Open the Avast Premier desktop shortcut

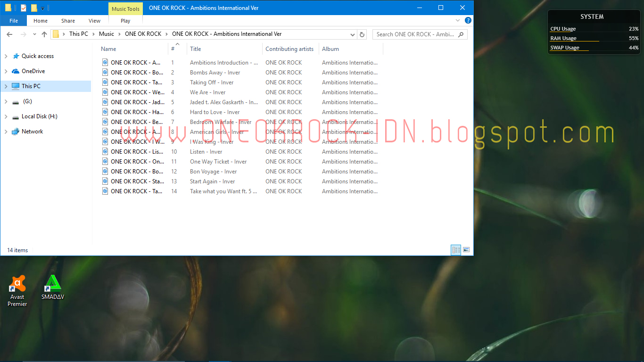click(17, 291)
